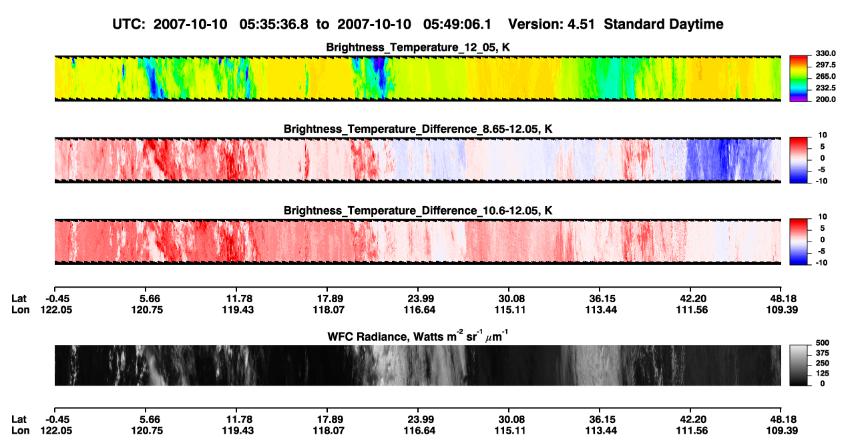Click latitude 5.66 under the 10.6-12.05 panel
Image resolution: width=868 pixels, height=445 pixels.
tap(145, 299)
